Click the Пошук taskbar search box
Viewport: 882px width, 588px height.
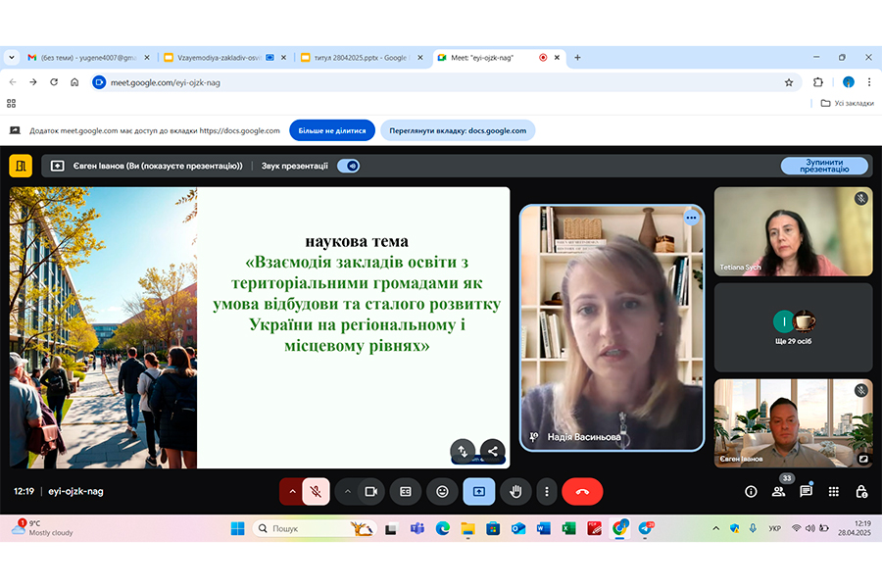pos(314,528)
